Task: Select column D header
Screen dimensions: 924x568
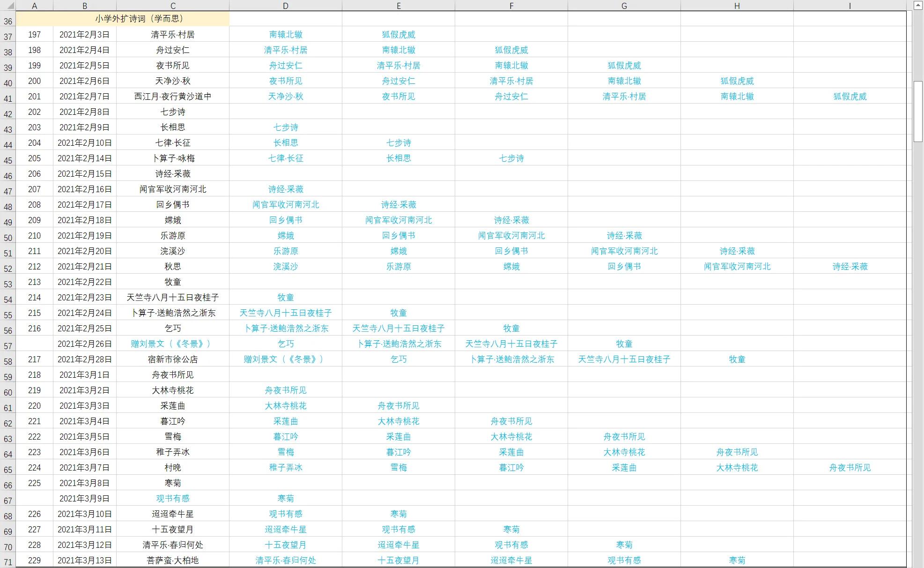Action: coord(286,6)
